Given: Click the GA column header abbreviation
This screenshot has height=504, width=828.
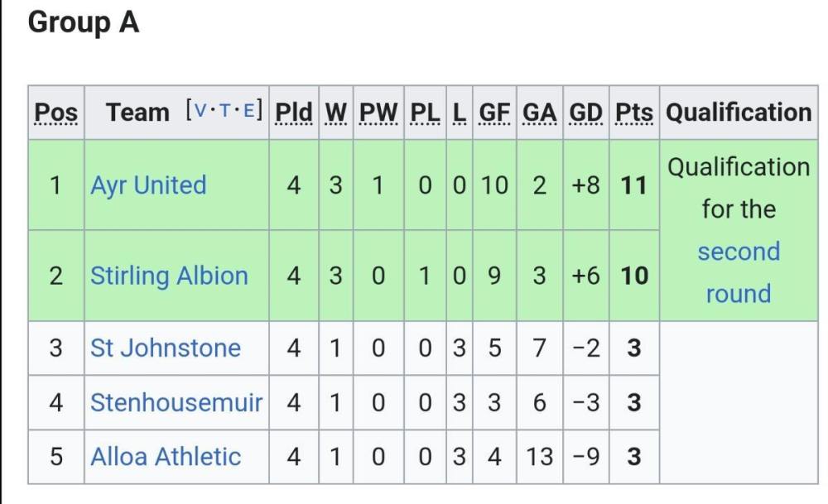Looking at the screenshot, I should 540,113.
